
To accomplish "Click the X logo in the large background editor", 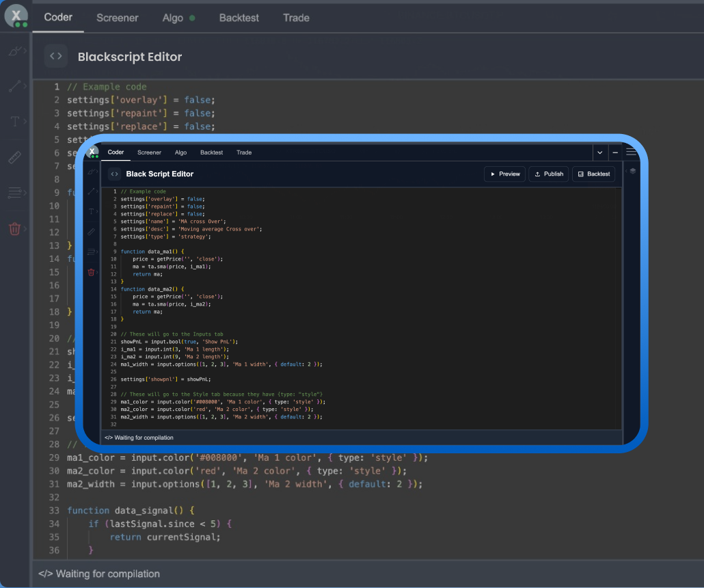I will [x=16, y=16].
